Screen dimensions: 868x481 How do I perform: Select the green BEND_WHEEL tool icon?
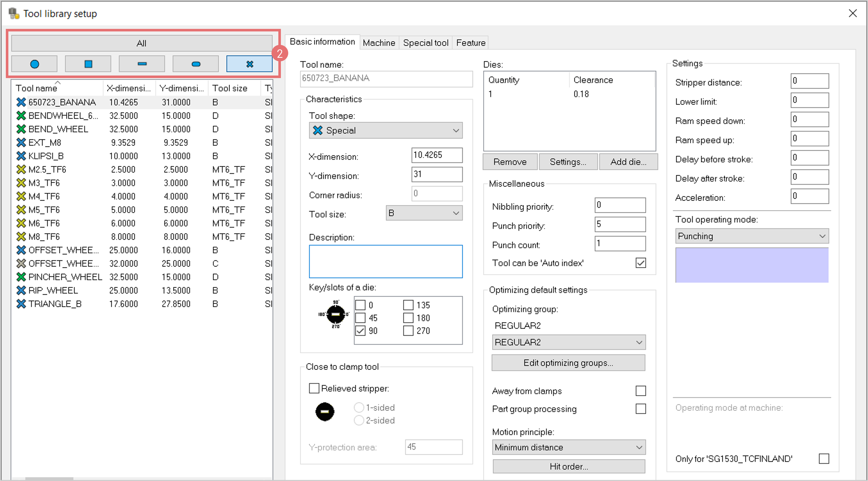pos(21,129)
